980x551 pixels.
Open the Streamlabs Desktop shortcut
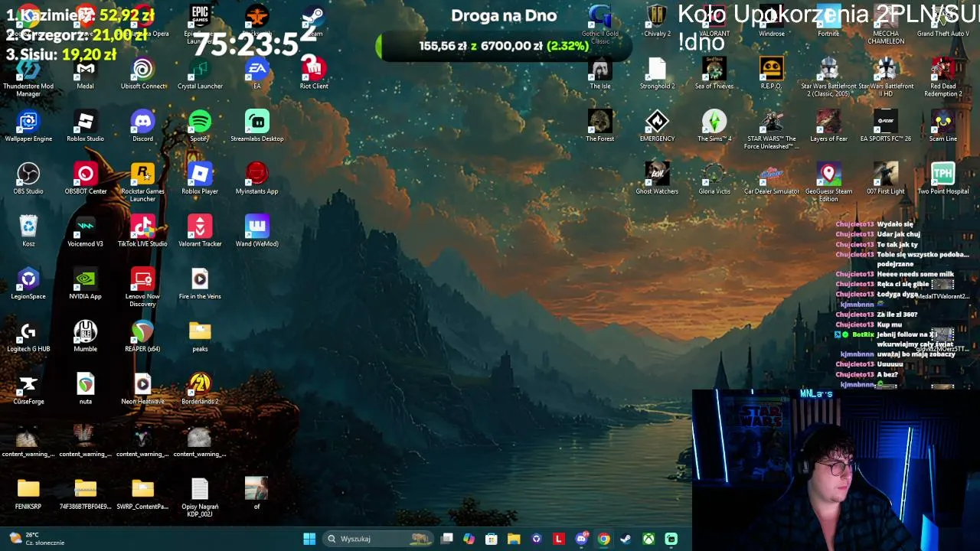tap(256, 127)
